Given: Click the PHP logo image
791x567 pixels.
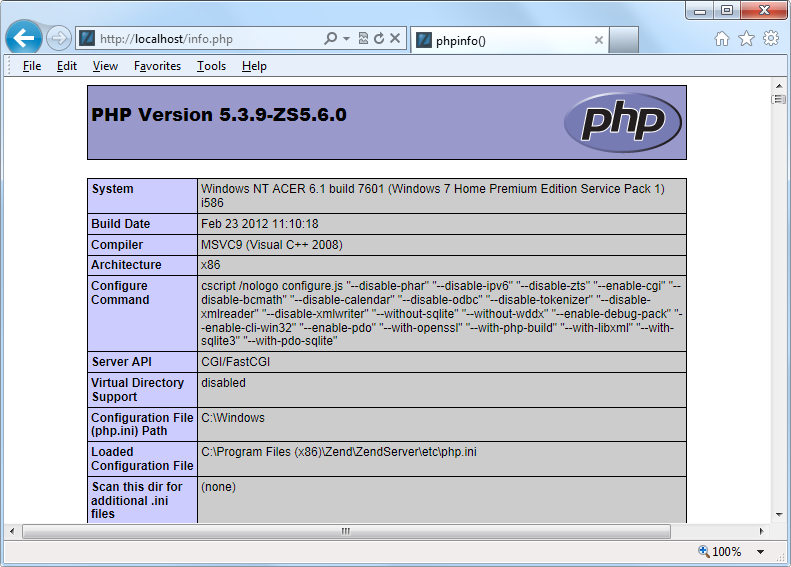Looking at the screenshot, I should tap(623, 122).
